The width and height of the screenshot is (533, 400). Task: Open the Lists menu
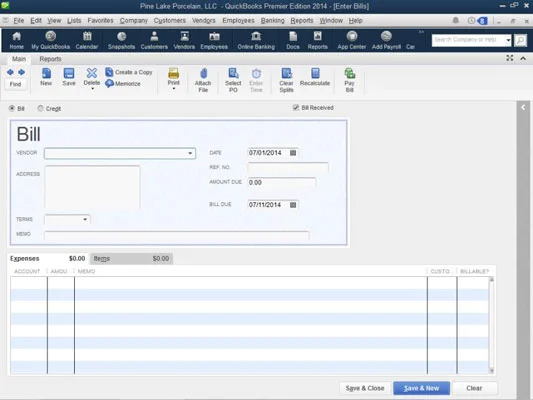74,20
